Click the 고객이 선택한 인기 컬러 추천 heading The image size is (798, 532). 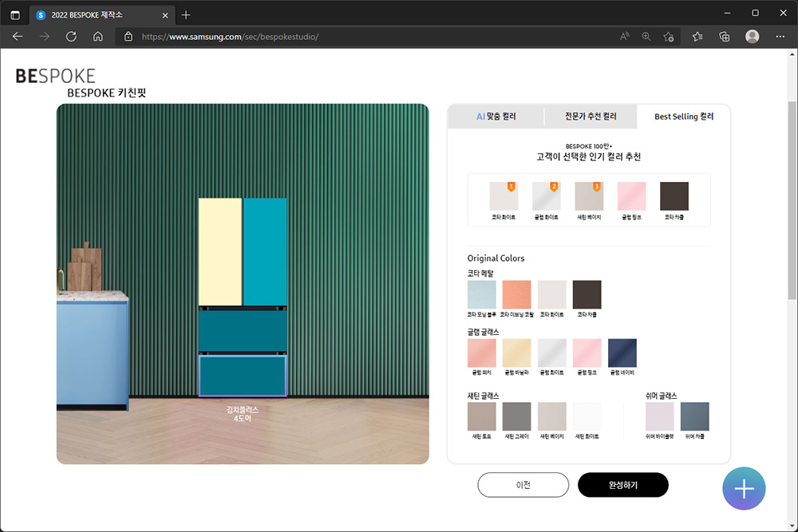(x=588, y=156)
